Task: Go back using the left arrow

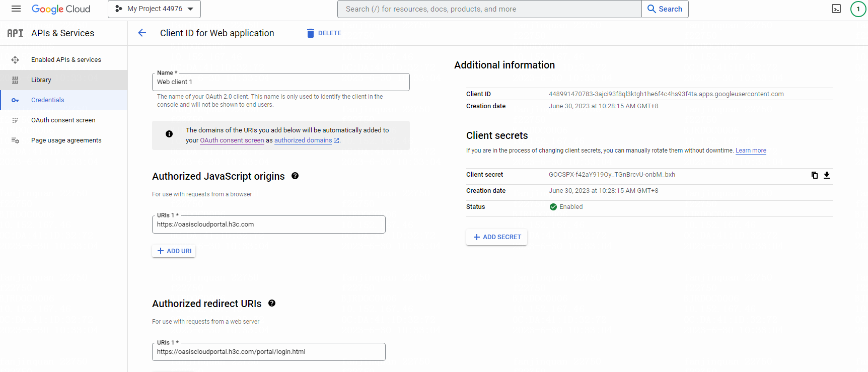Action: tap(142, 33)
